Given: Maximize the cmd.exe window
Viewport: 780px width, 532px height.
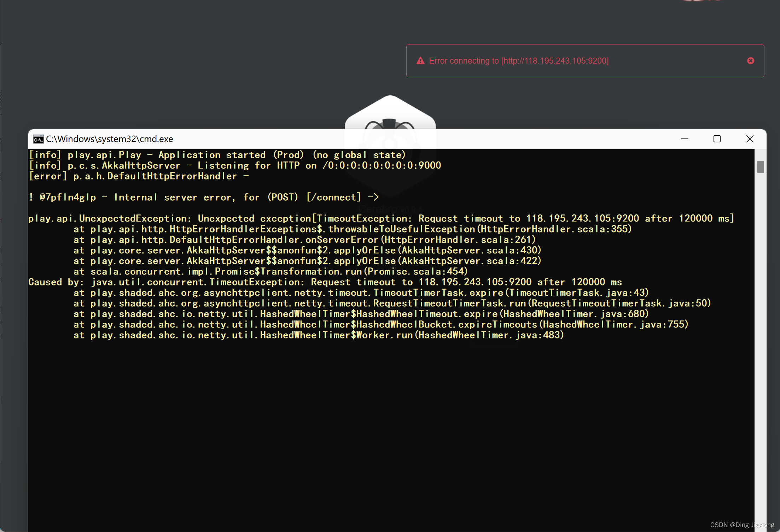Looking at the screenshot, I should click(717, 139).
